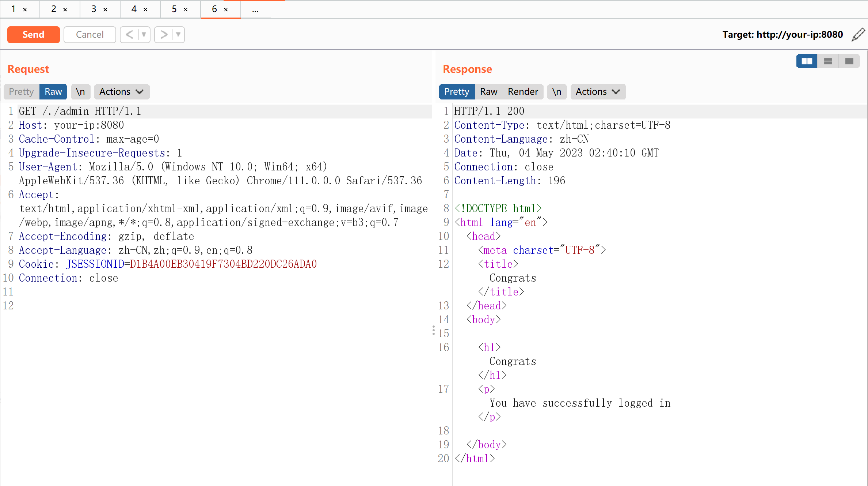The width and height of the screenshot is (868, 486).
Task: Select Repeater tab 2
Action: pyautogui.click(x=54, y=9)
